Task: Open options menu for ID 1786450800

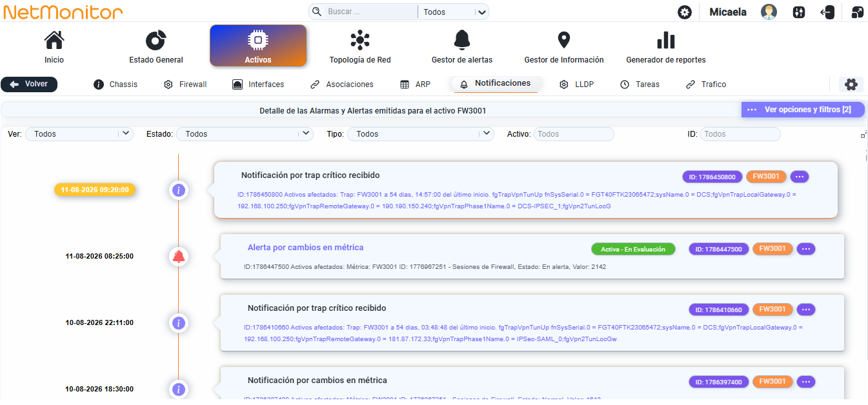Action: pos(799,177)
